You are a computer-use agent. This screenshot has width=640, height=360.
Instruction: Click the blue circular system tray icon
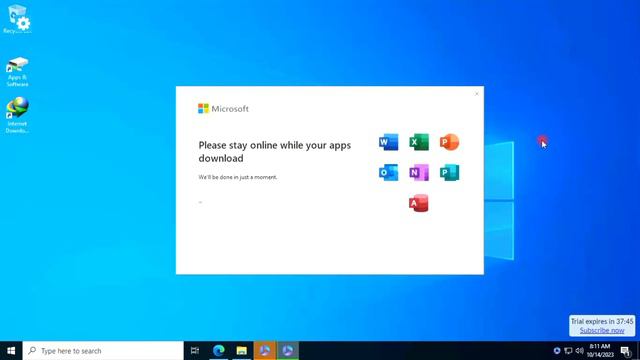pyautogui.click(x=557, y=351)
